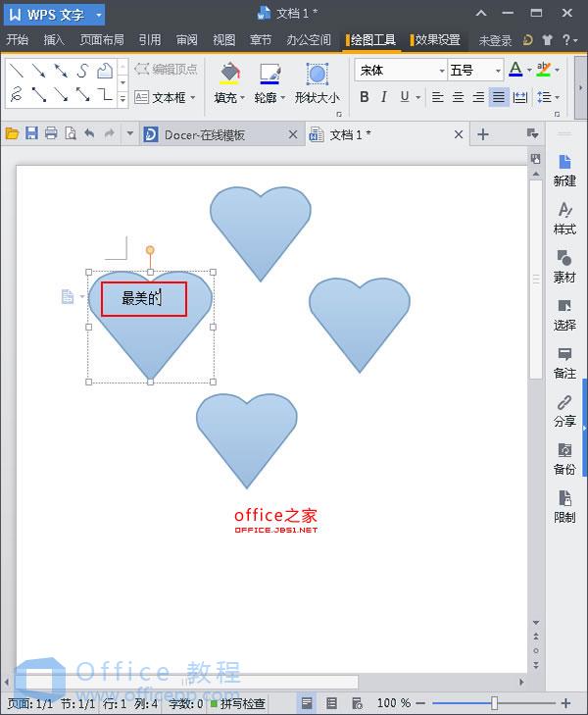Toggle Underline formatting
Image resolution: width=588 pixels, height=715 pixels.
[405, 97]
